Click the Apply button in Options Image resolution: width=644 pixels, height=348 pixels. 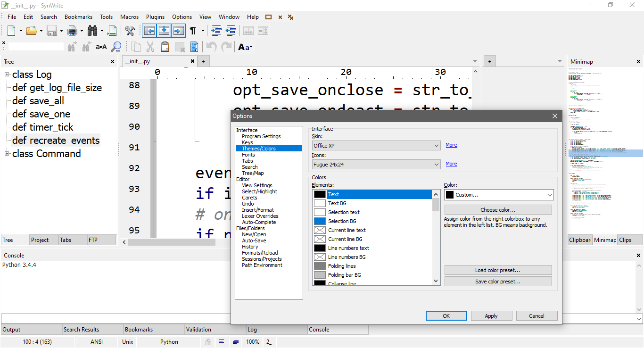(x=491, y=316)
